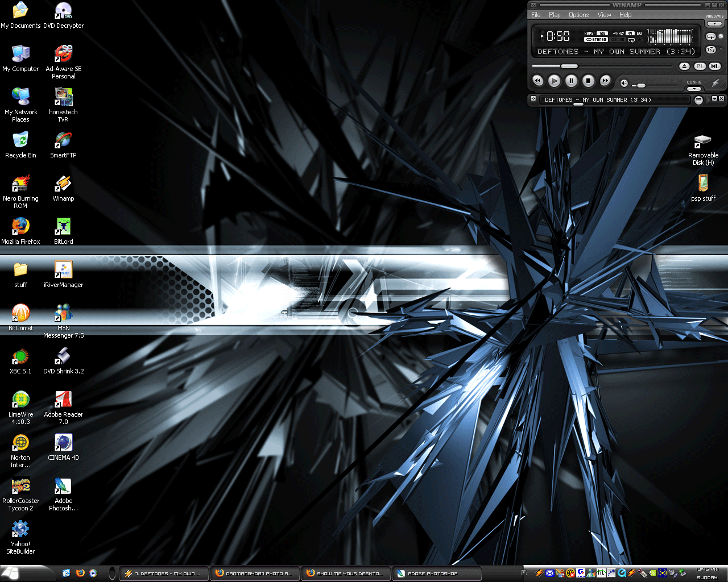This screenshot has height=582, width=728.
Task: Open the Winamp Options menu
Action: click(578, 15)
